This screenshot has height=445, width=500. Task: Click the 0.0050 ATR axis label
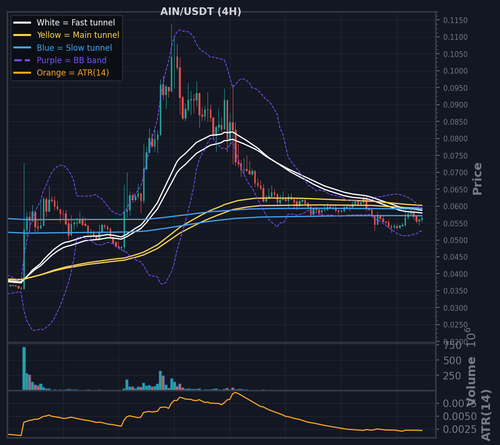point(460,417)
